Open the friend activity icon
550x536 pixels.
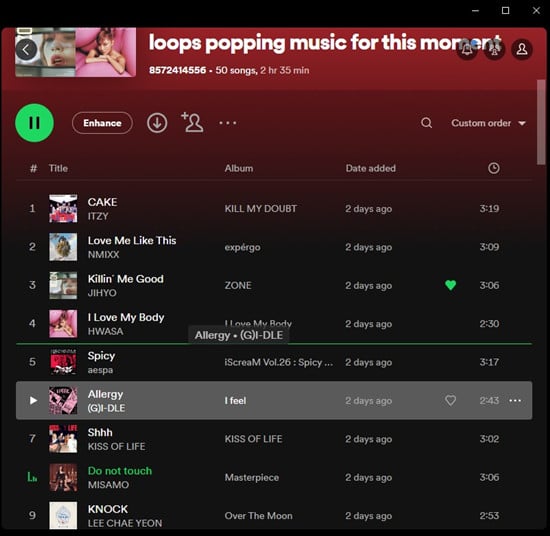(494, 49)
